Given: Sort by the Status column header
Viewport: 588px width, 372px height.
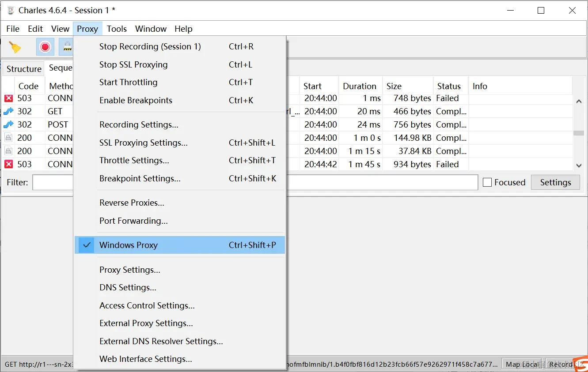Looking at the screenshot, I should pos(450,86).
